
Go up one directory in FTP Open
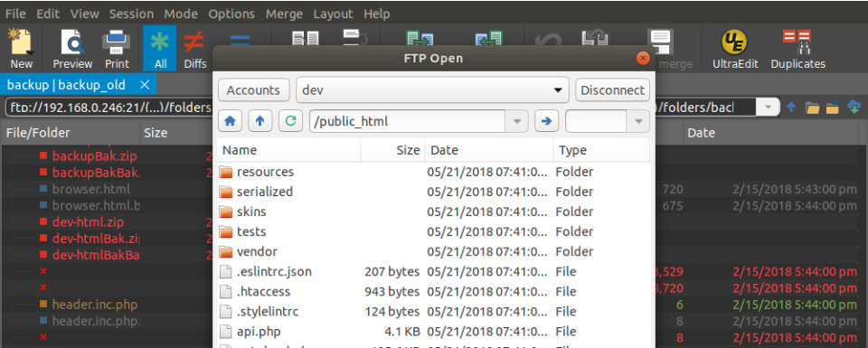[x=260, y=121]
